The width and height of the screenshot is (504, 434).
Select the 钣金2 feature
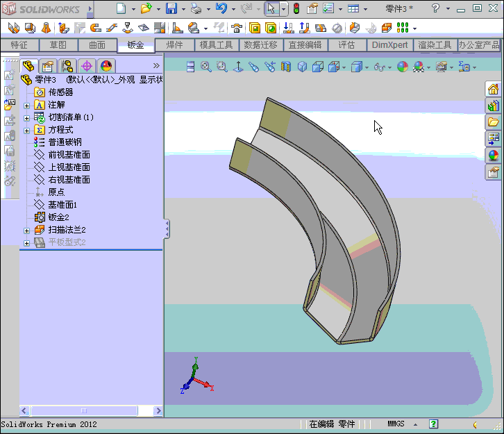click(x=58, y=217)
